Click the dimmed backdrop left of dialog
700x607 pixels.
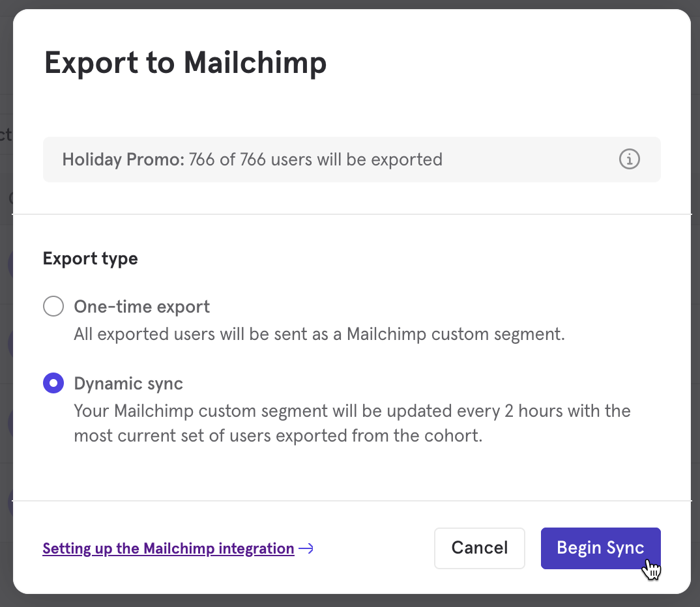[6, 326]
